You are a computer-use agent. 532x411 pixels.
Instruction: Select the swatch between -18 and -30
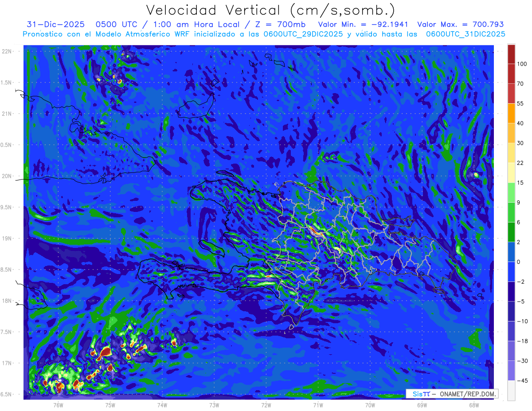point(511,351)
